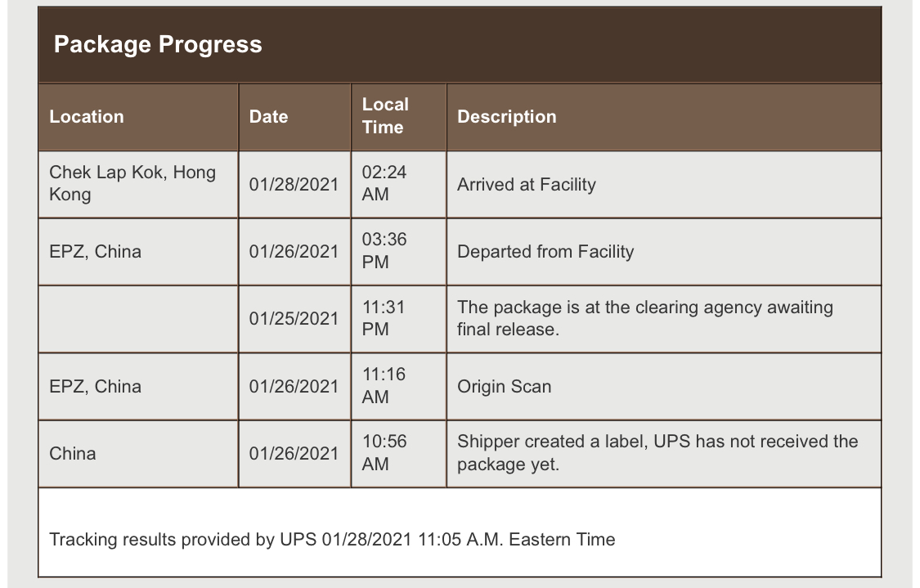Click the Location column header

87,116
